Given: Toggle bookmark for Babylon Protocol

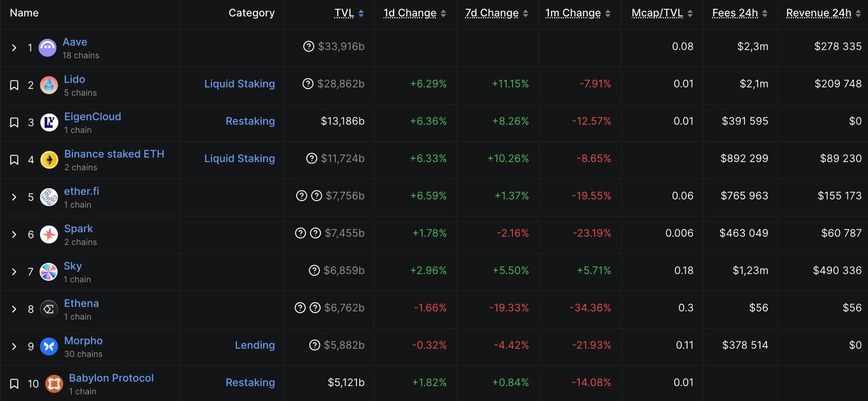Looking at the screenshot, I should [x=14, y=384].
